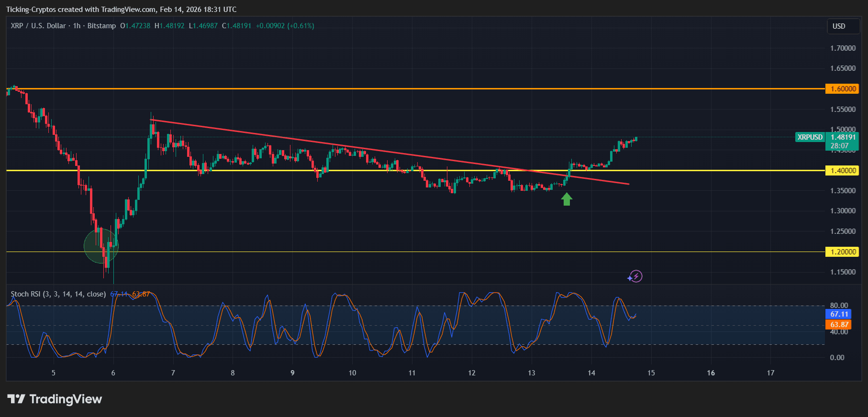Image resolution: width=868 pixels, height=417 pixels.
Task: Click the Stoch RSI indicator title
Action: 58,294
